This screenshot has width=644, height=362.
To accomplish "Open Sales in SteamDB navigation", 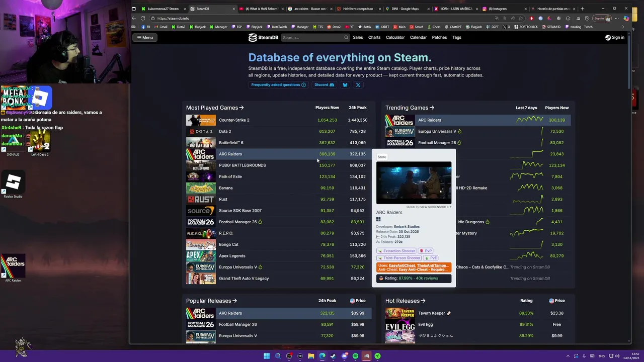I will click(x=358, y=38).
